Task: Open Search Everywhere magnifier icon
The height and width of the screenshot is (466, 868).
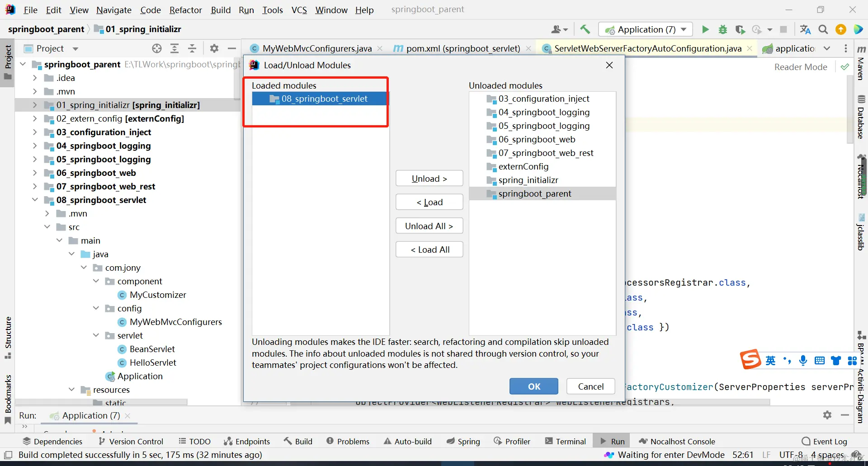Action: (x=823, y=29)
